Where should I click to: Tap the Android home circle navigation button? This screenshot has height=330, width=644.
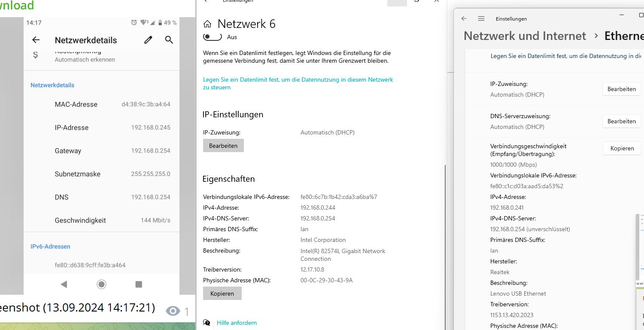[x=101, y=284]
